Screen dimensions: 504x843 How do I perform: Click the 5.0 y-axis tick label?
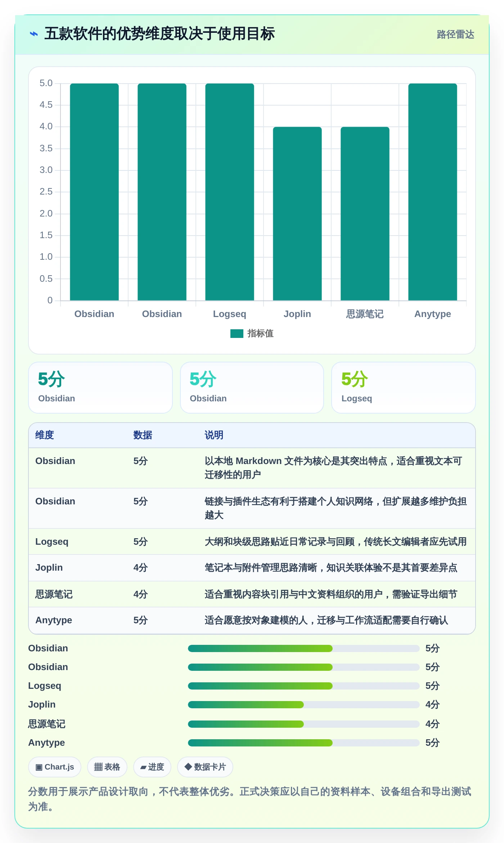tap(46, 83)
